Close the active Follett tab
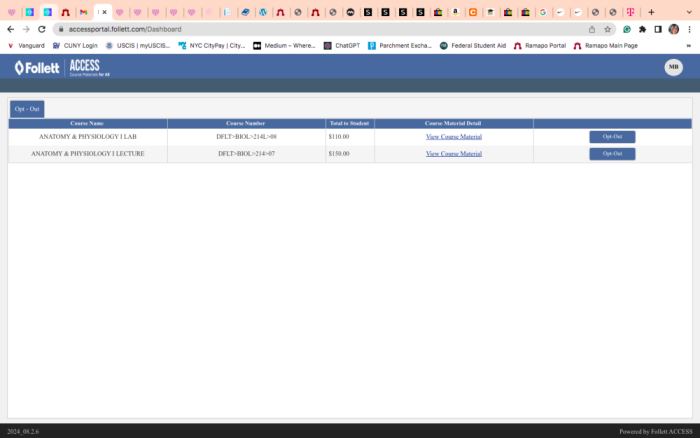 tap(104, 12)
